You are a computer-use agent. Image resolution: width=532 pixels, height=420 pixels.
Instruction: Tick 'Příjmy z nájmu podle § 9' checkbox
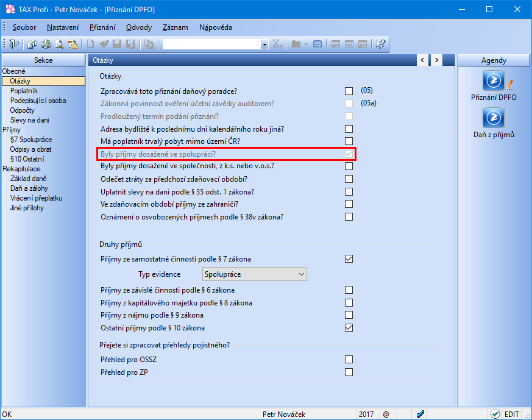point(349,315)
